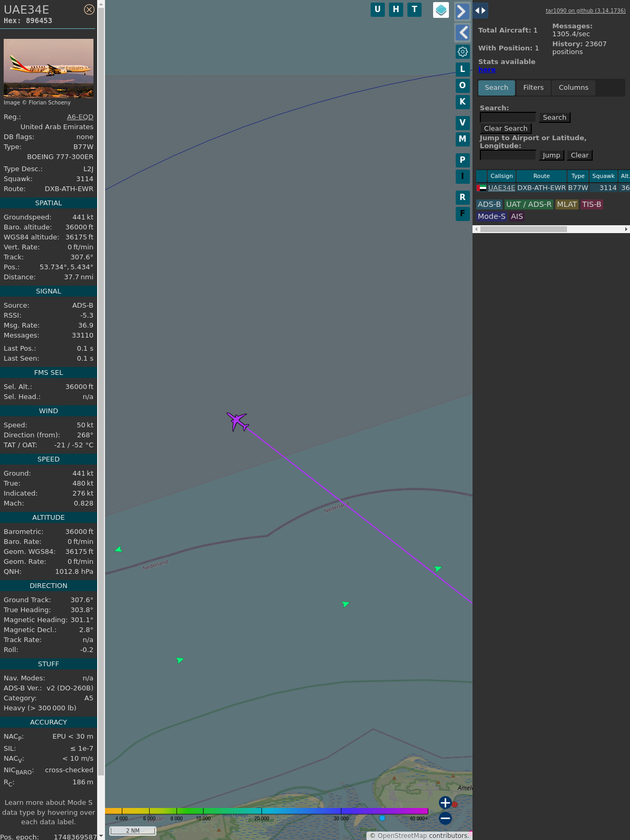Viewport: 630px width, 840px height.
Task: Toggle the AIS source filter
Action: tap(517, 217)
